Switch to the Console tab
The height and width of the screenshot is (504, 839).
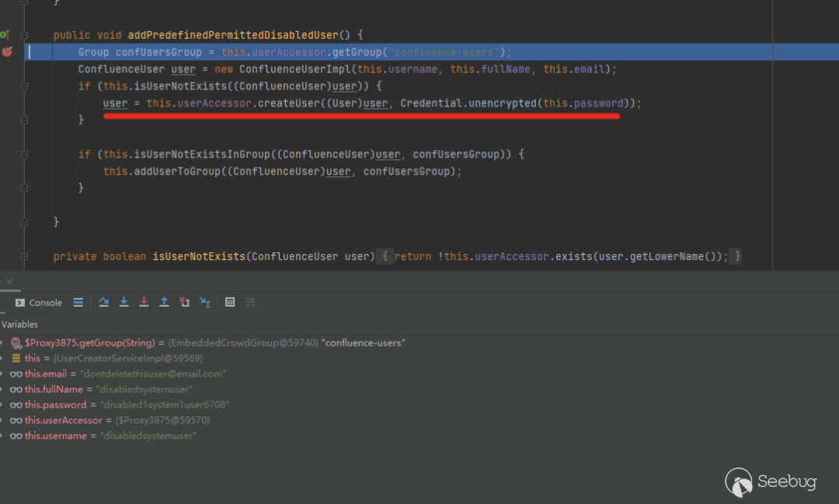point(39,303)
